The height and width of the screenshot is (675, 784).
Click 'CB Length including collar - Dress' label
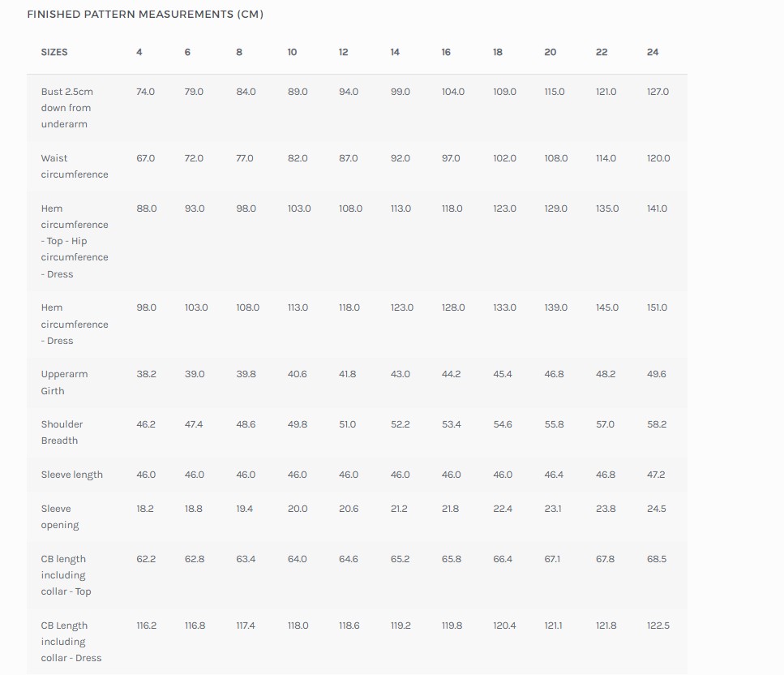point(71,642)
